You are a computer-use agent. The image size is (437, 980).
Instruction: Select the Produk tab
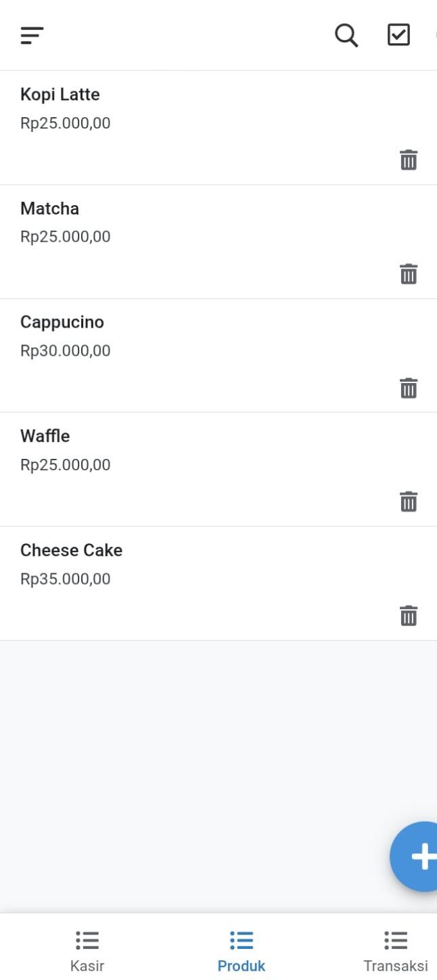coord(241,950)
